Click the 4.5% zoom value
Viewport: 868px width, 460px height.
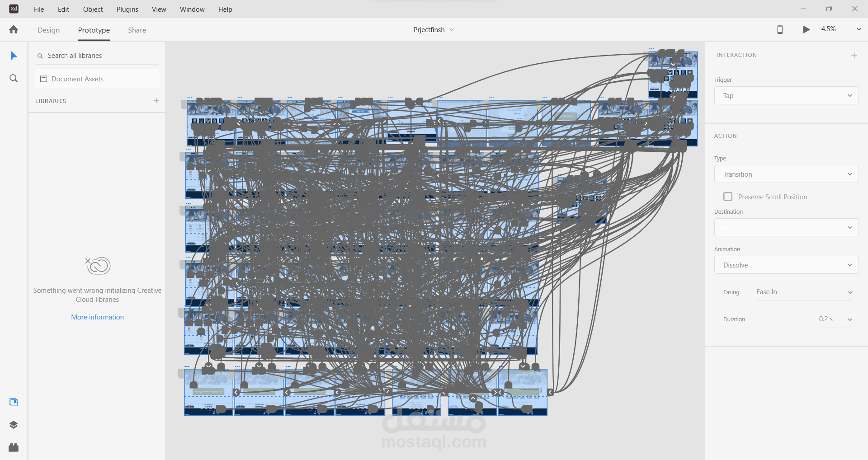coord(829,29)
